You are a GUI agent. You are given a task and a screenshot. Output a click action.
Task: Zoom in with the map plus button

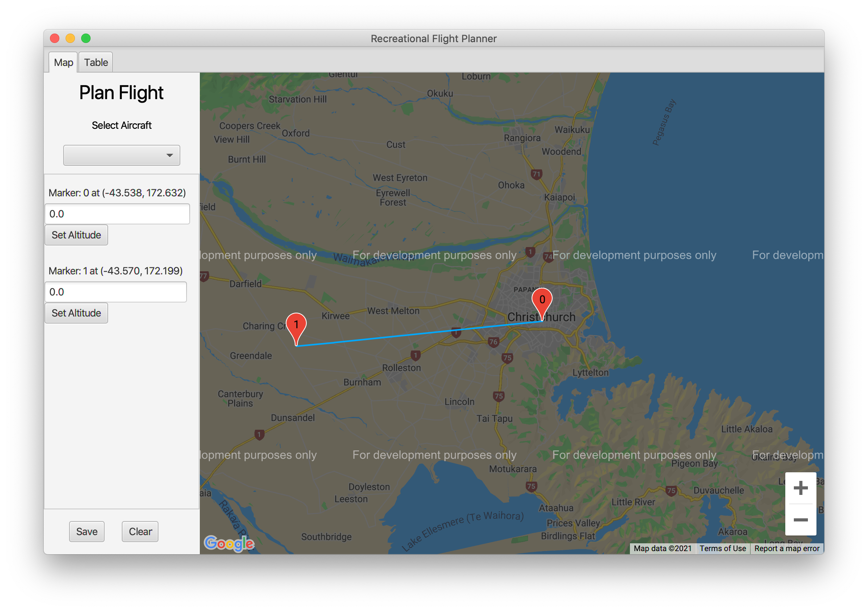[800, 488]
